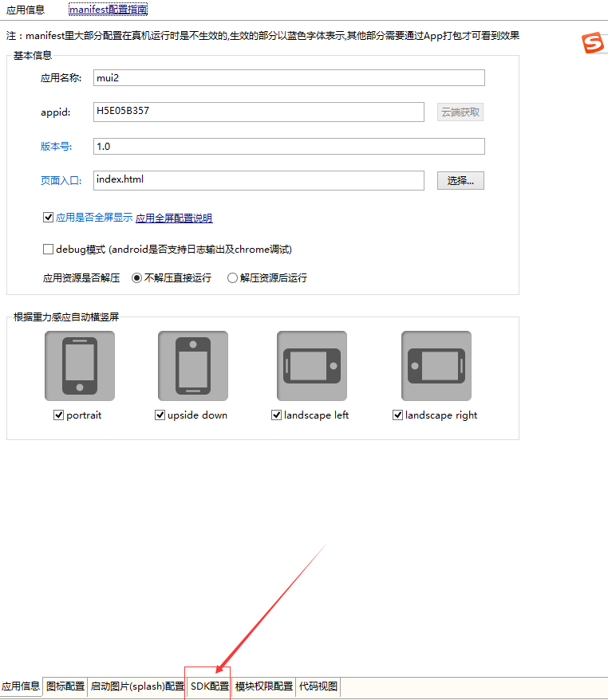
Task: Switch to the 代码视图 tab
Action: (x=318, y=686)
